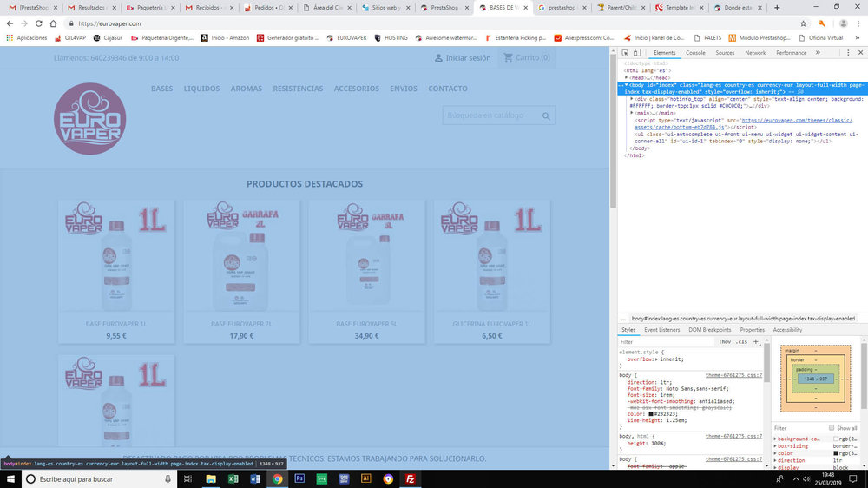Image resolution: width=868 pixels, height=488 pixels.
Task: Switch to the Console tab in DevTools
Action: tap(695, 53)
